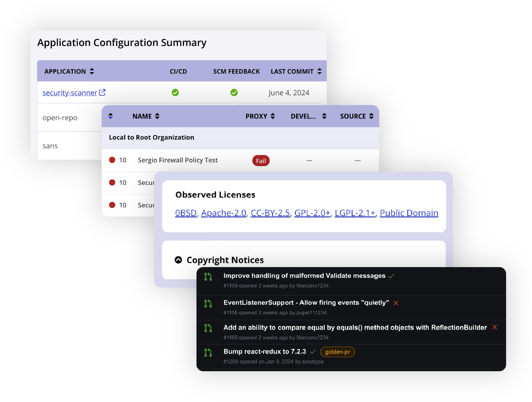Open the Public Domain license link

pyautogui.click(x=409, y=213)
